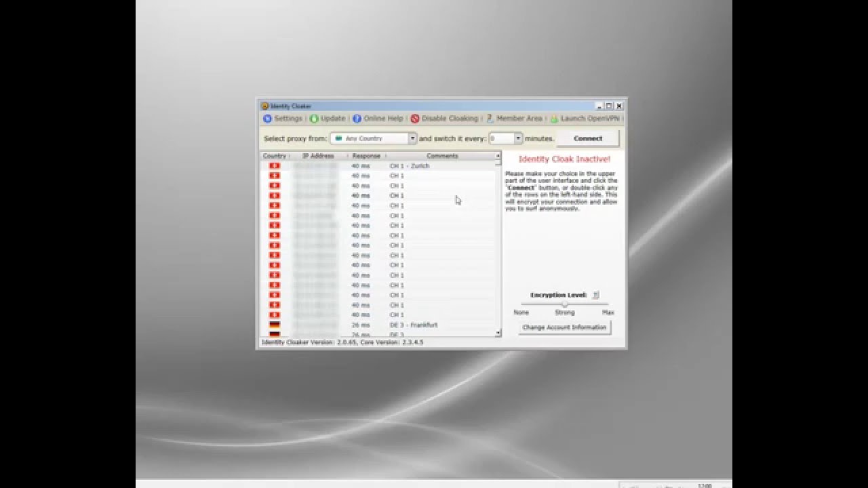Click the Connect button
The width and height of the screenshot is (868, 488).
pyautogui.click(x=588, y=138)
